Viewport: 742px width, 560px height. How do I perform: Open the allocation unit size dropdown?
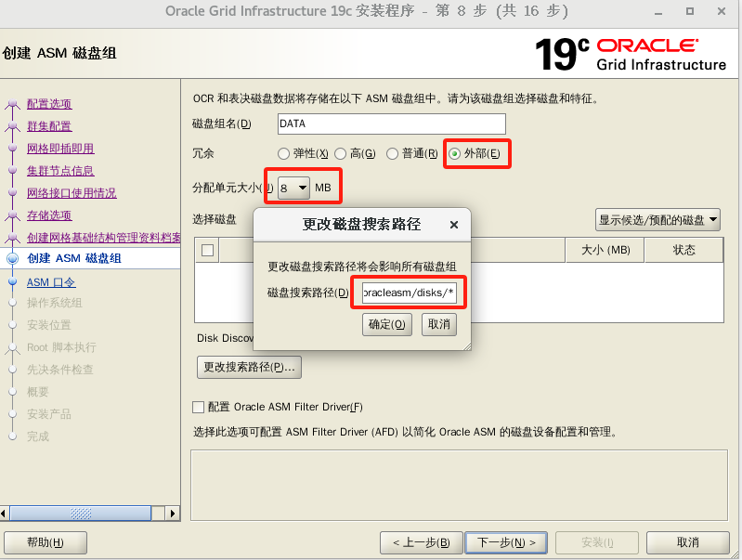point(293,188)
